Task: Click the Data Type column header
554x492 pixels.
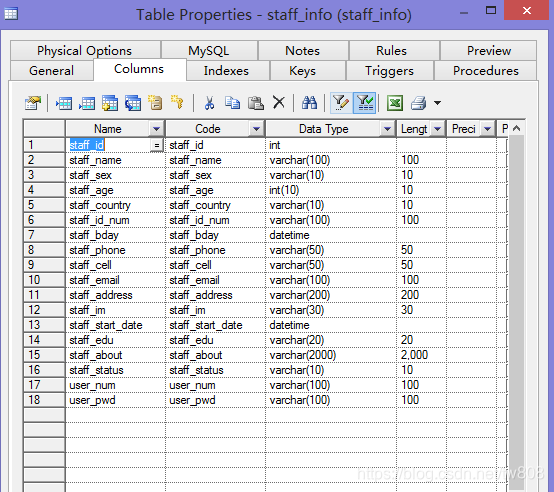Action: [324, 129]
